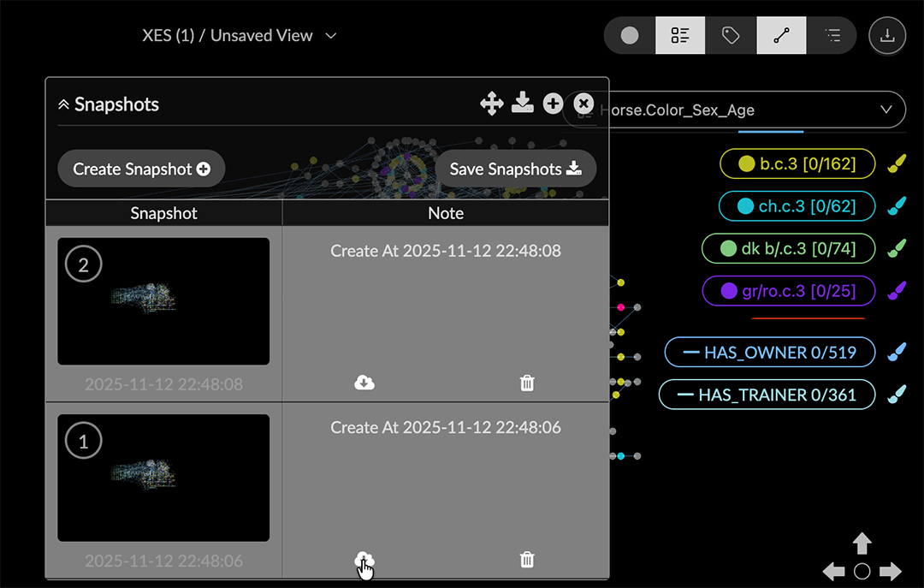
Task: Click download icon in Snapshots header
Action: click(x=522, y=104)
